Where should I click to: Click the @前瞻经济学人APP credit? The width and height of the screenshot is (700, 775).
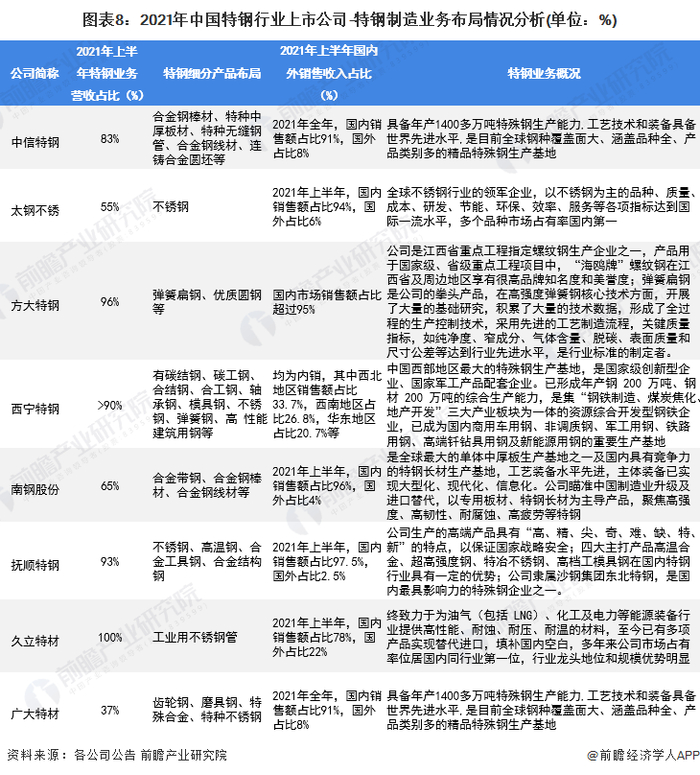[x=643, y=755]
